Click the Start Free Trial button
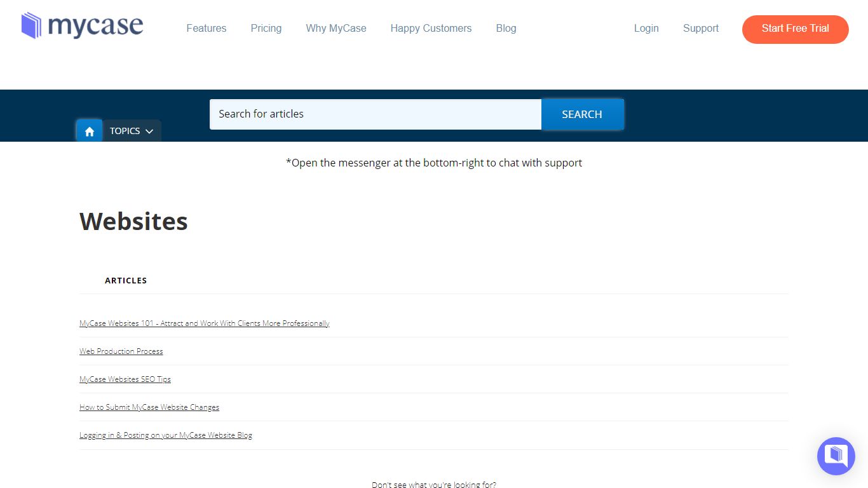Image resolution: width=868 pixels, height=488 pixels. click(x=796, y=29)
